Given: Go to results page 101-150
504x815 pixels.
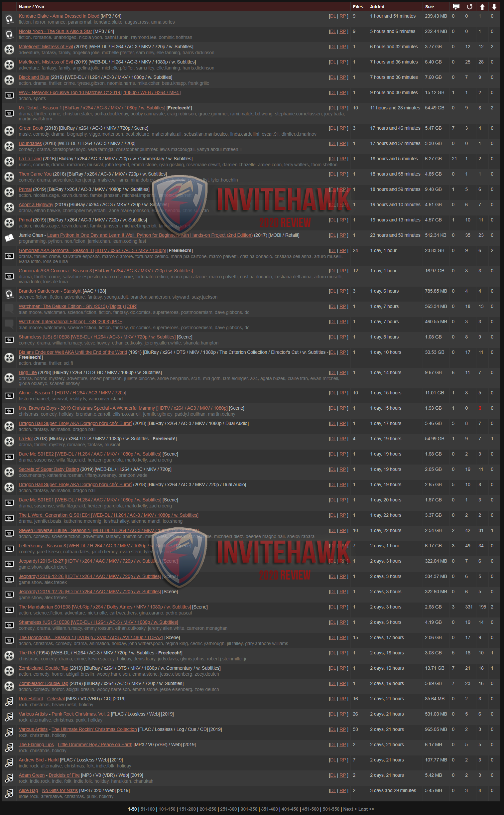Looking at the screenshot, I should (x=167, y=809).
